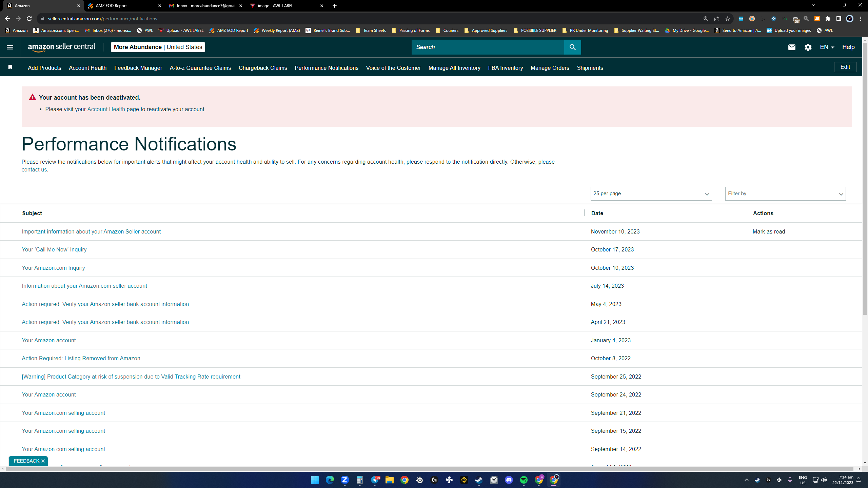The image size is (868, 488).
Task: Expand the '25 per page' dropdown
Action: click(651, 194)
